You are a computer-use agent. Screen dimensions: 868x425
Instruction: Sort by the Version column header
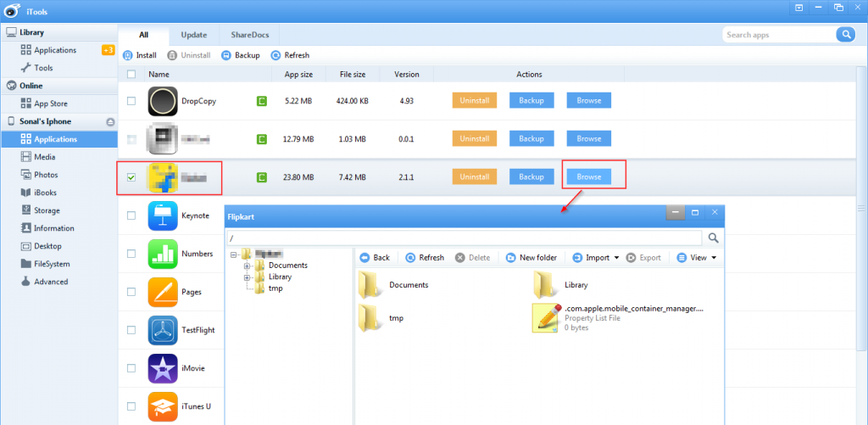406,75
